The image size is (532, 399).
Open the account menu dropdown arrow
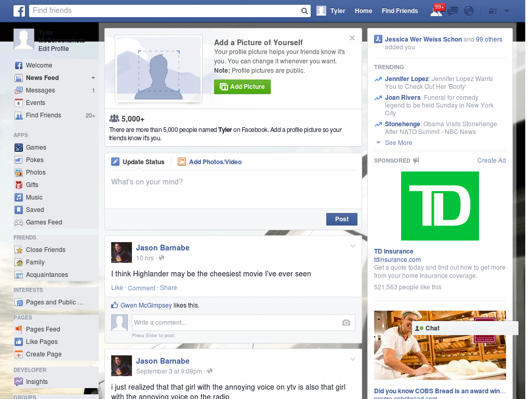pos(507,11)
